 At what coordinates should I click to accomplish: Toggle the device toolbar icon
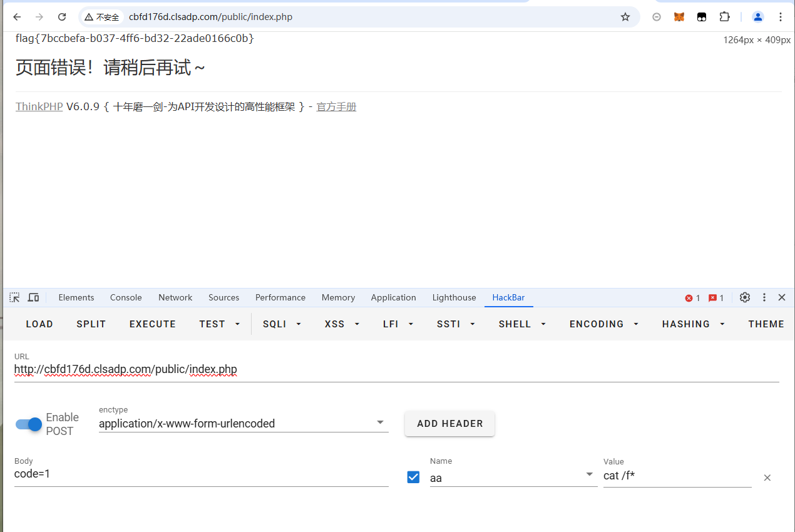pos(34,297)
